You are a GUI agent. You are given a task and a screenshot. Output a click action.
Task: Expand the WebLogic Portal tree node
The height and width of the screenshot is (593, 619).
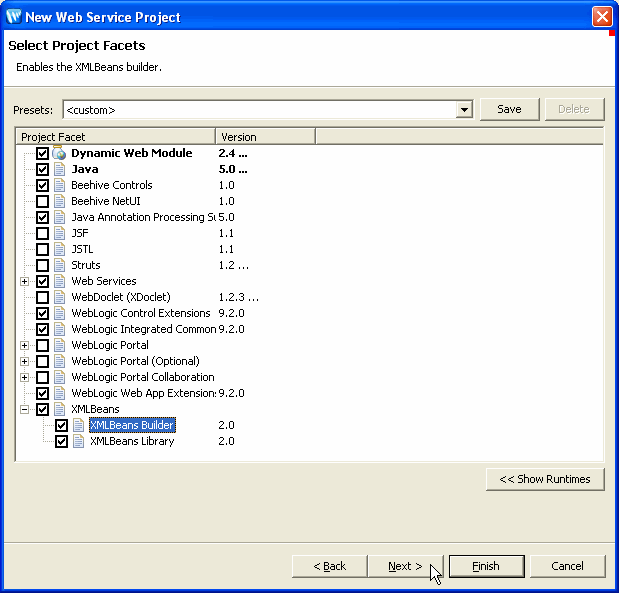24,345
